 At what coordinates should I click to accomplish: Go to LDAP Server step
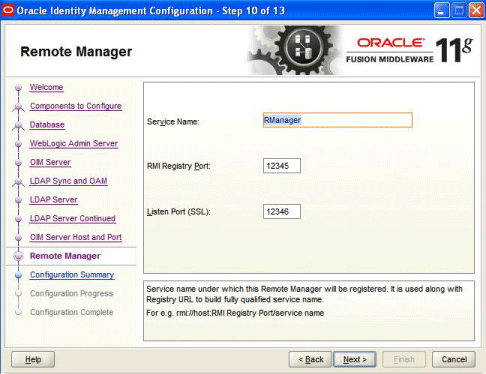tap(53, 200)
